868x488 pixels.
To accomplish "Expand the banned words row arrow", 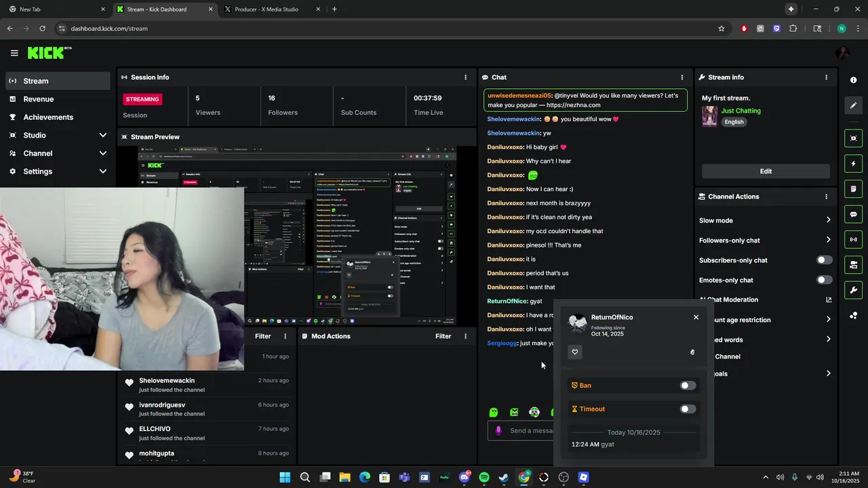I will pyautogui.click(x=828, y=339).
